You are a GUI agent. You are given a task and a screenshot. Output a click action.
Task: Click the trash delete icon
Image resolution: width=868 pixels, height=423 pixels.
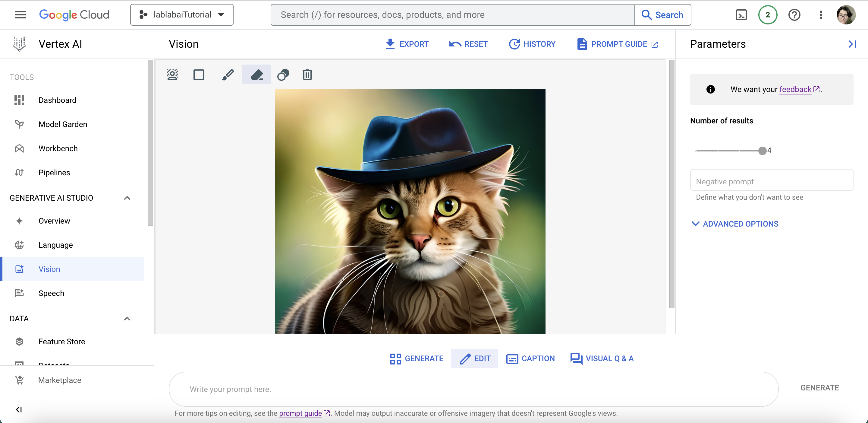coord(307,75)
